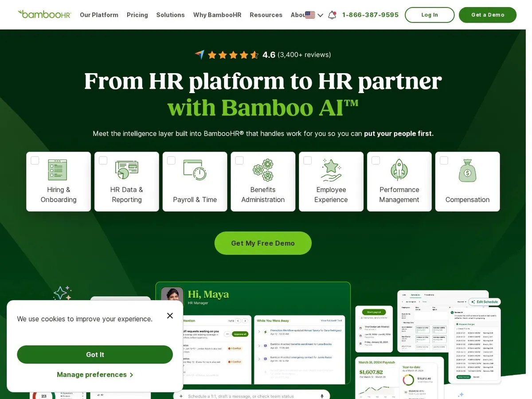
Task: Click the Year-to-date donut chart
Action: pyautogui.click(x=408, y=380)
